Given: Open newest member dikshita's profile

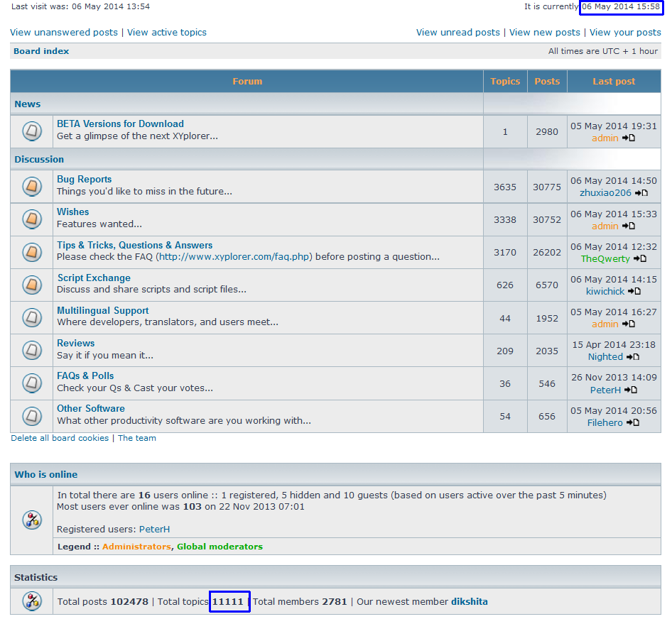Looking at the screenshot, I should (x=469, y=602).
